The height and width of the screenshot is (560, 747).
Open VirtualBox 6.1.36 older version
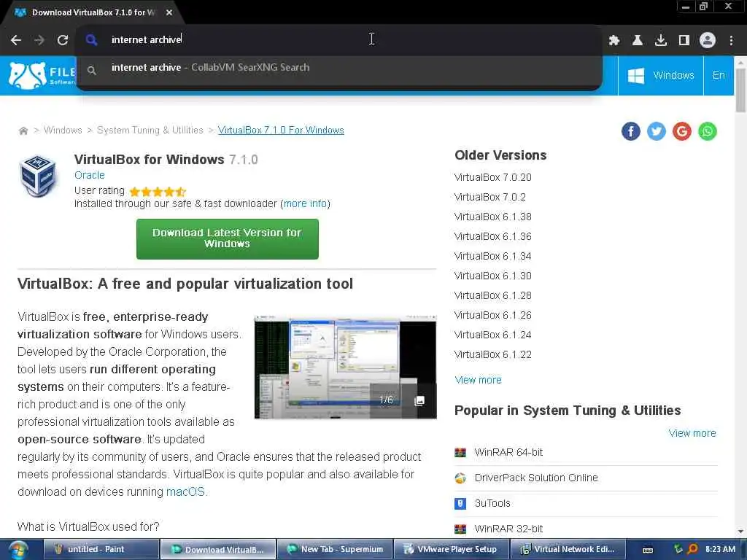click(493, 236)
